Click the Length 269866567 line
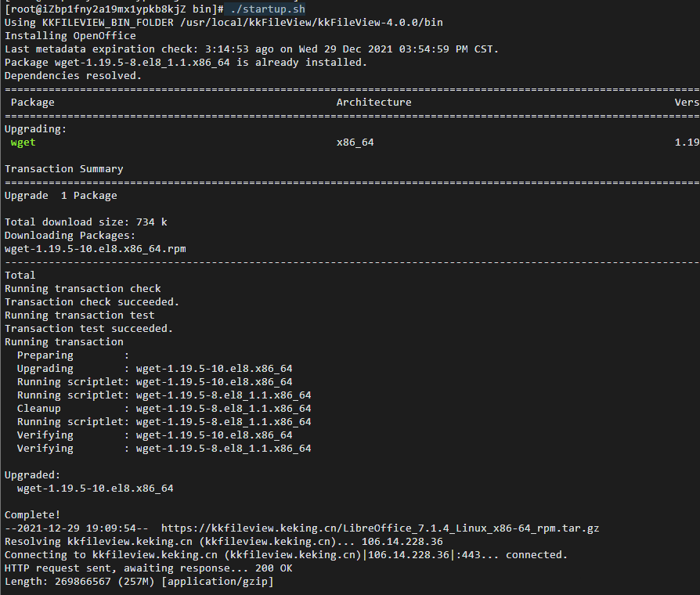 click(139, 582)
